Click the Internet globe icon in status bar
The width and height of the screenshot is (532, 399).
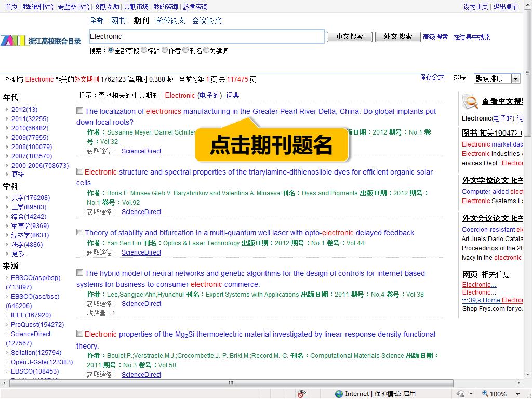(x=339, y=394)
